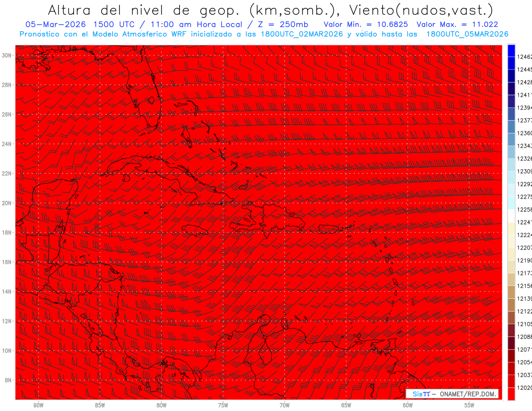This screenshot has height=411, width=532.
Task: Pick the swatch between 12173 and 12156
Action: coord(511,279)
